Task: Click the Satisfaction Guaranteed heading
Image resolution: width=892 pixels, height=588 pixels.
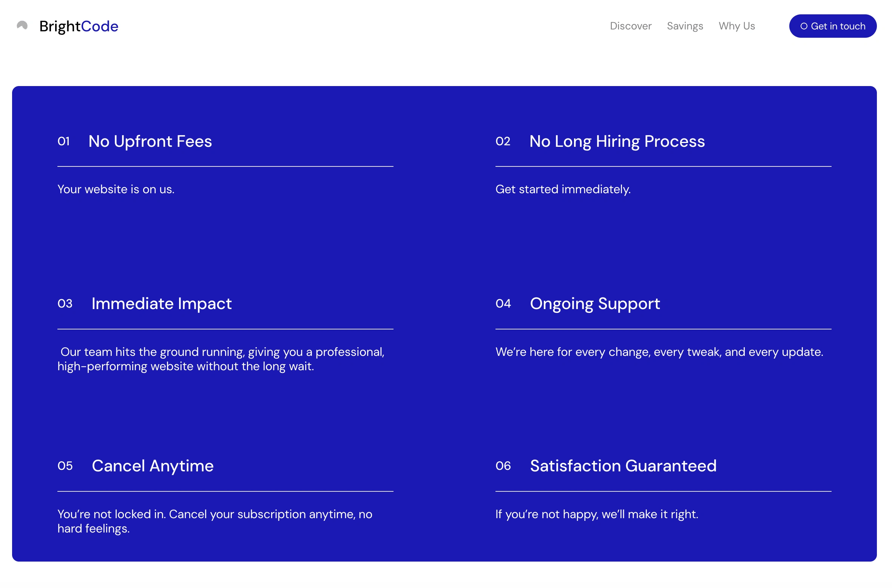Action: pyautogui.click(x=623, y=466)
